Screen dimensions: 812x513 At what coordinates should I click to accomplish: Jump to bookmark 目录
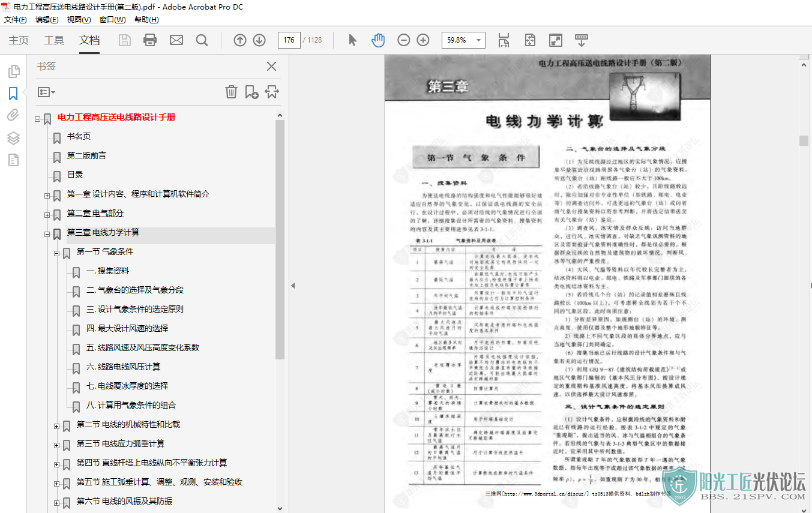(x=75, y=175)
